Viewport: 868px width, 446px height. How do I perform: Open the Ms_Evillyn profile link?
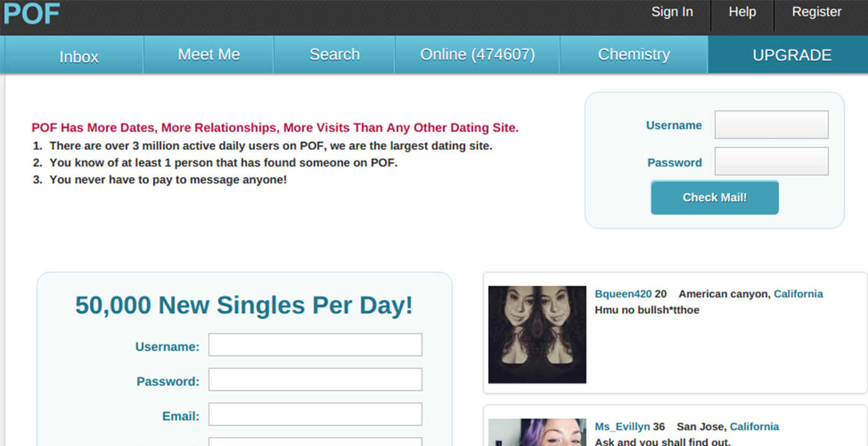pos(622,427)
